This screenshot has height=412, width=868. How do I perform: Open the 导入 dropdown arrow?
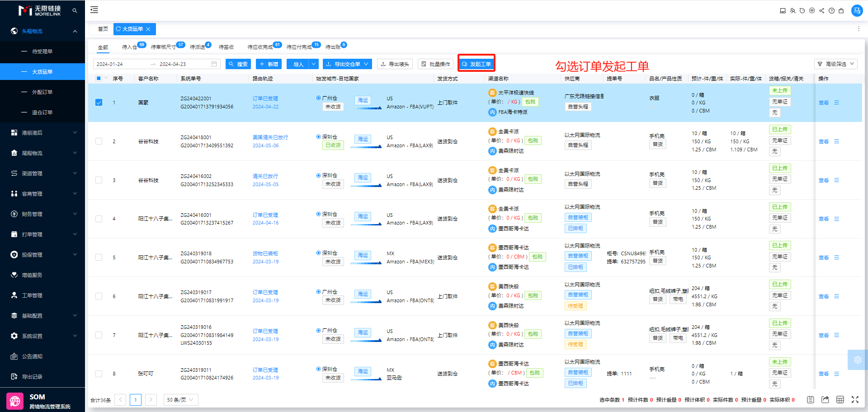click(x=314, y=64)
